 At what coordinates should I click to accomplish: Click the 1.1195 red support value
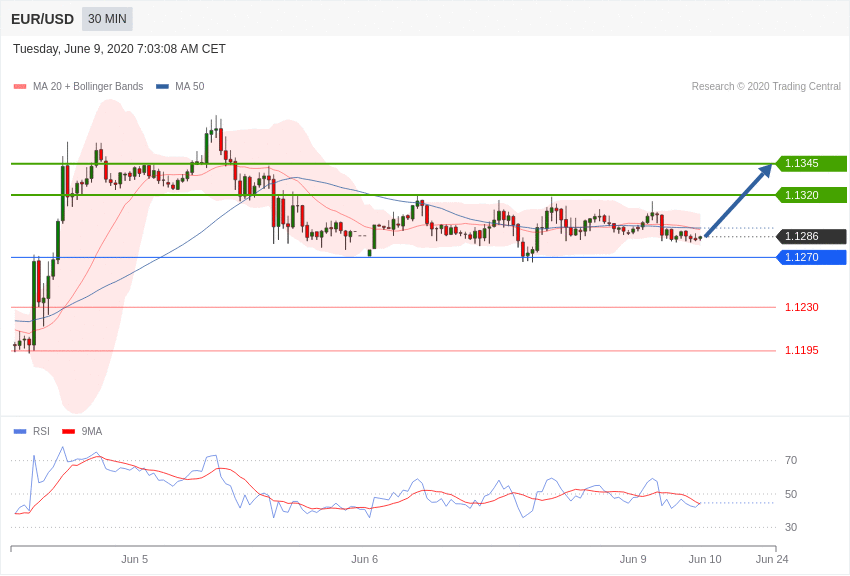click(802, 351)
